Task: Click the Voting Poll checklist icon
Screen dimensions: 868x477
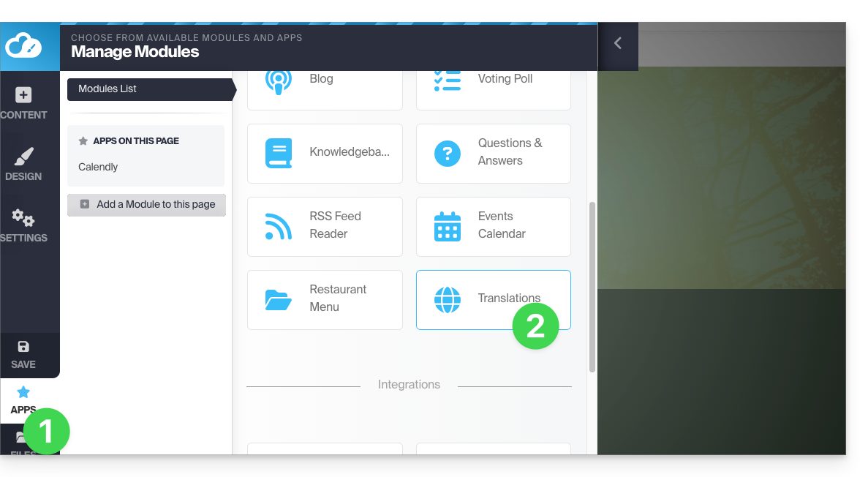Action: [x=448, y=80]
